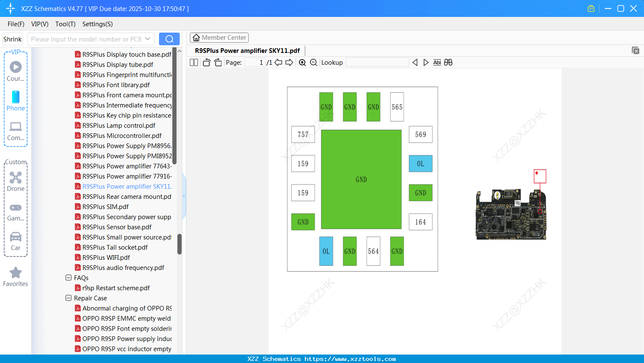This screenshot has height=363, width=644.
Task: Rotate page clockwise
Action: click(218, 63)
